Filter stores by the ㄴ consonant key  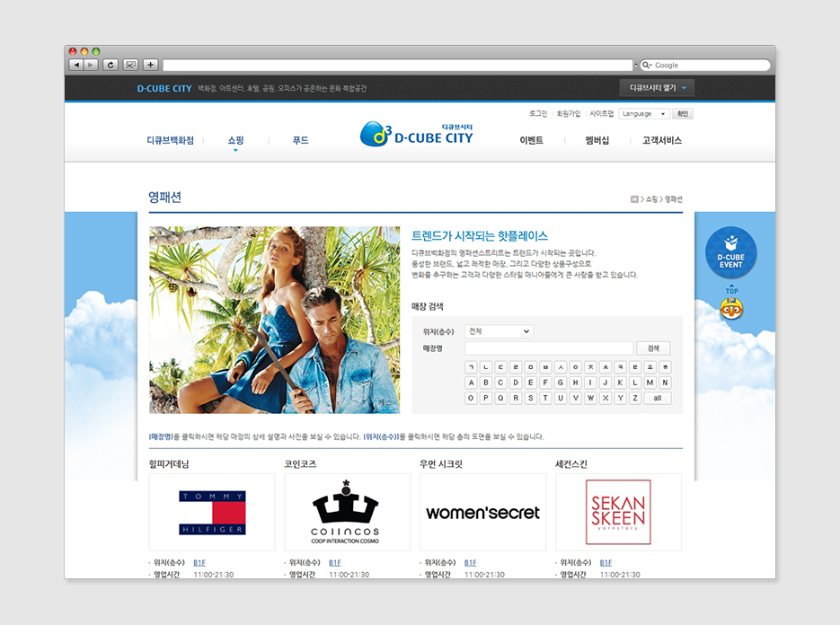[x=486, y=367]
